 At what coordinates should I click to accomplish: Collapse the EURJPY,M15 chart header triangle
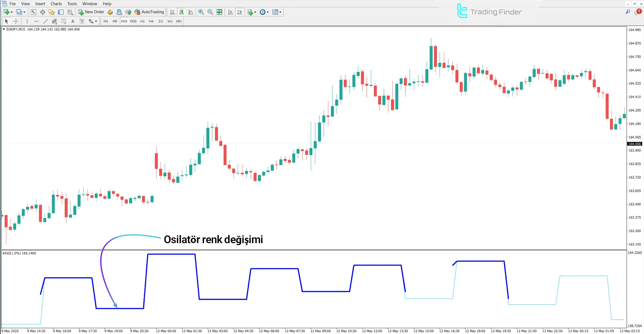(4, 30)
